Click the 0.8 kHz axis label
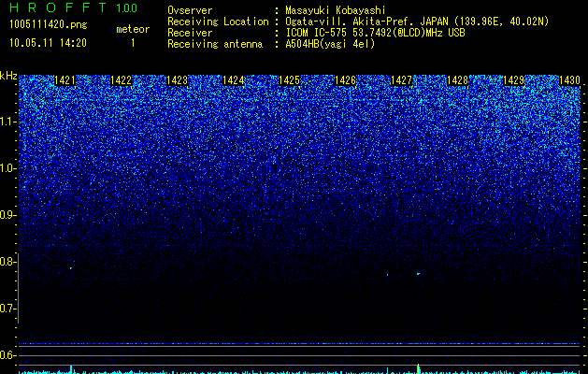Viewport: 588px width, 374px height. tap(7, 262)
